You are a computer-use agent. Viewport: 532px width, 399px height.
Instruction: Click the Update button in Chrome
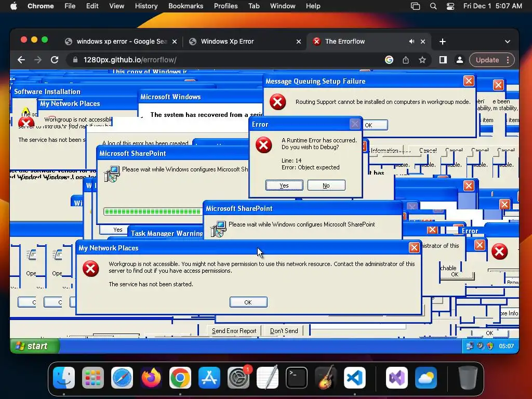click(x=487, y=60)
